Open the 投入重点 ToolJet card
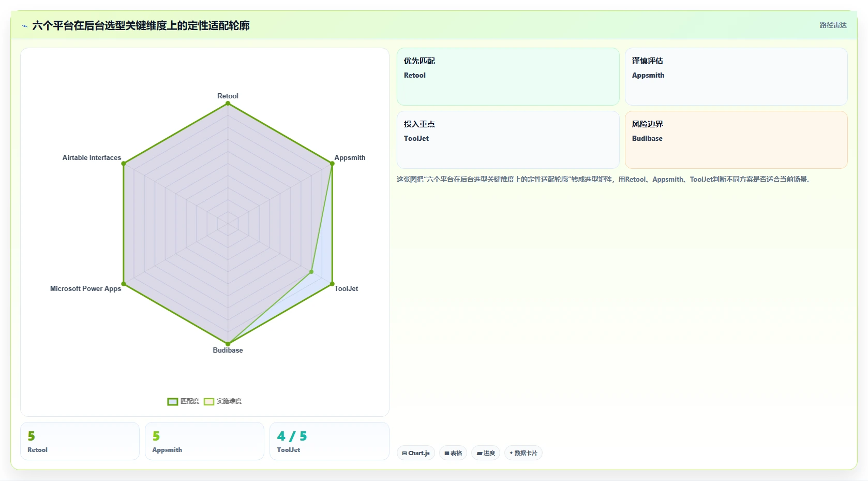868x481 pixels. pos(508,140)
